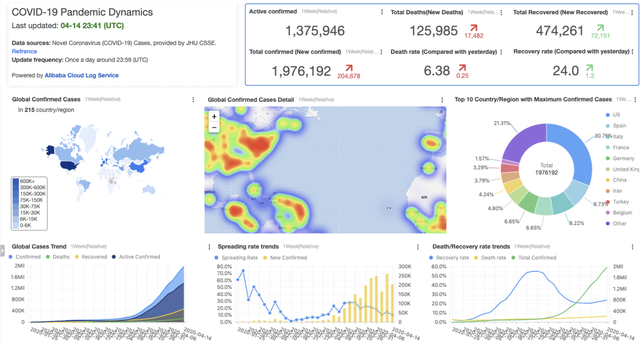Hide the Recovery rate series
Image resolution: width=644 pixels, height=347 pixels.
pos(449,258)
